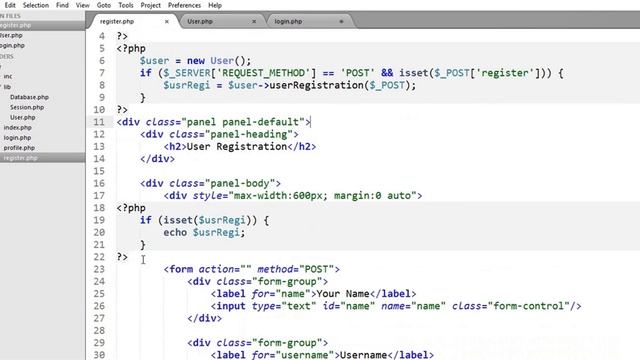
Task: Click the closing '</div>' on line 27
Action: click(204, 318)
